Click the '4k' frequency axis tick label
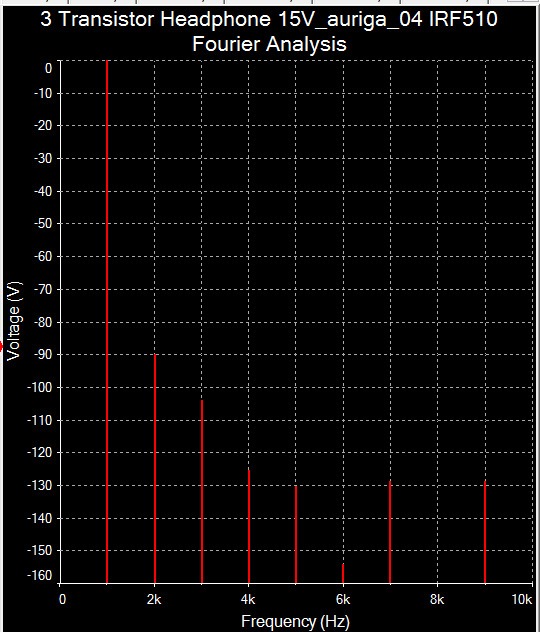This screenshot has width=540, height=632. pos(248,599)
